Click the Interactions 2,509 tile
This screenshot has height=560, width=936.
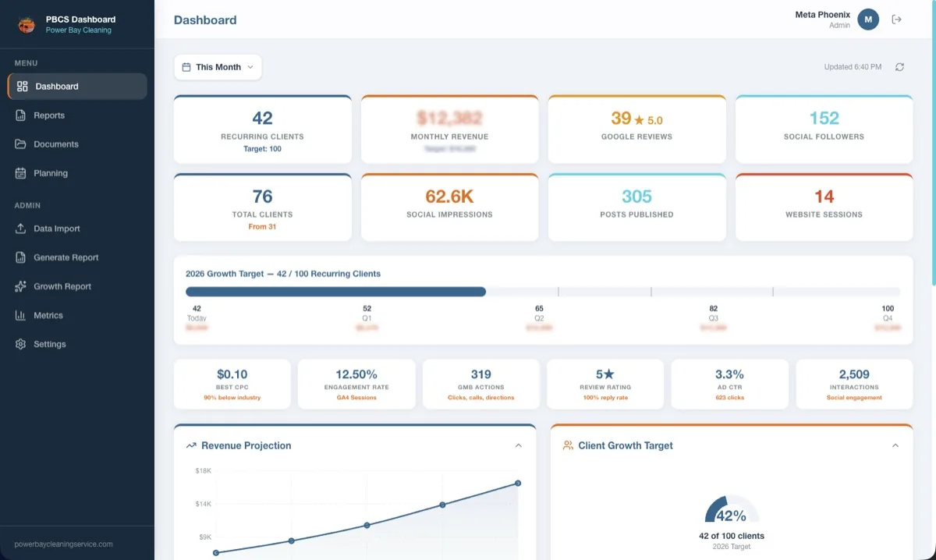854,385
